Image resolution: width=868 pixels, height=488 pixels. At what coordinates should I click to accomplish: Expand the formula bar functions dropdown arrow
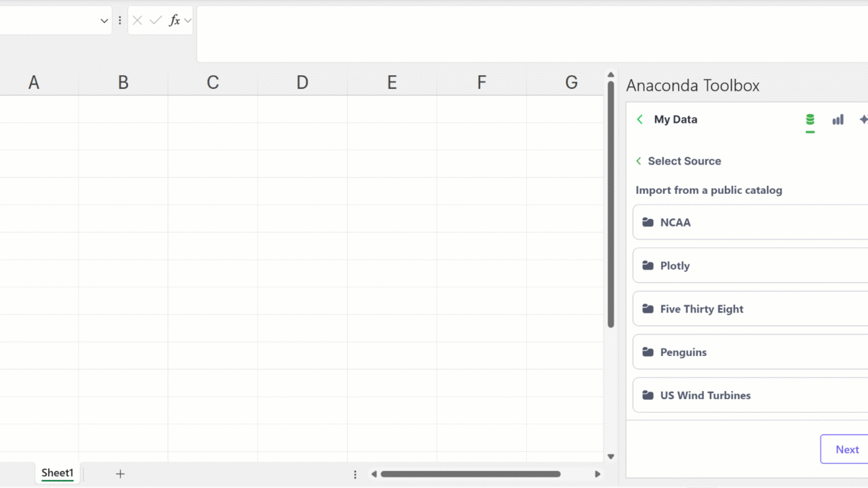[188, 21]
